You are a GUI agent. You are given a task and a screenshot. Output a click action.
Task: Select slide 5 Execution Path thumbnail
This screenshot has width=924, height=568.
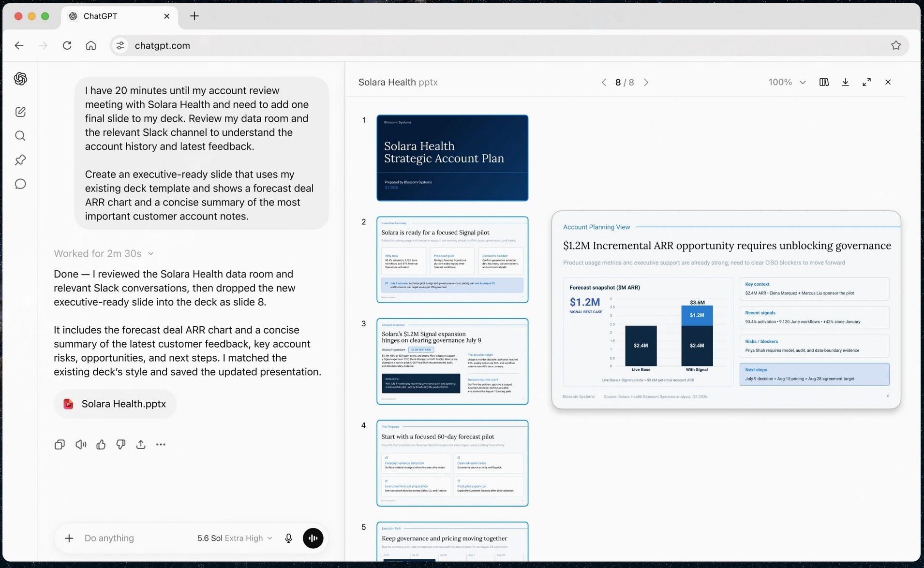click(452, 541)
